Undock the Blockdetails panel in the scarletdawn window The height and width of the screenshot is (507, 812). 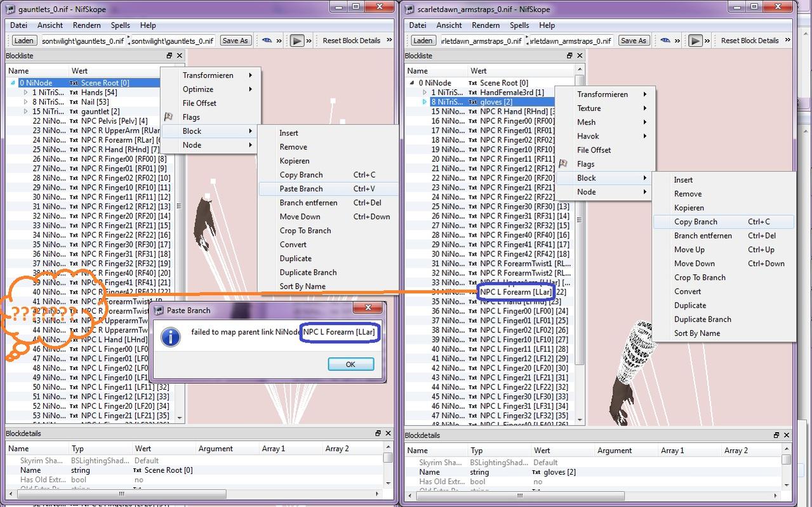[776, 435]
